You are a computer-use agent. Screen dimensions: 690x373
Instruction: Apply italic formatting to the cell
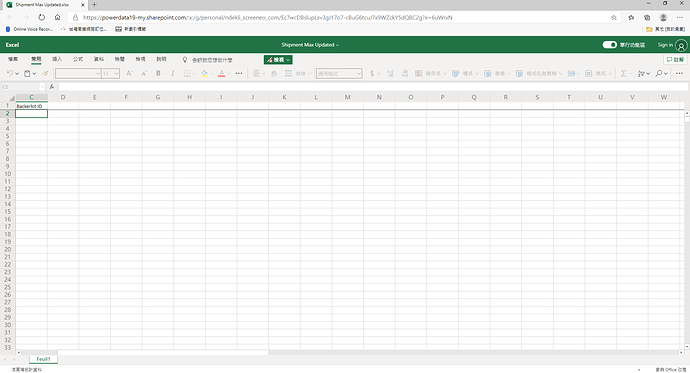coord(172,73)
